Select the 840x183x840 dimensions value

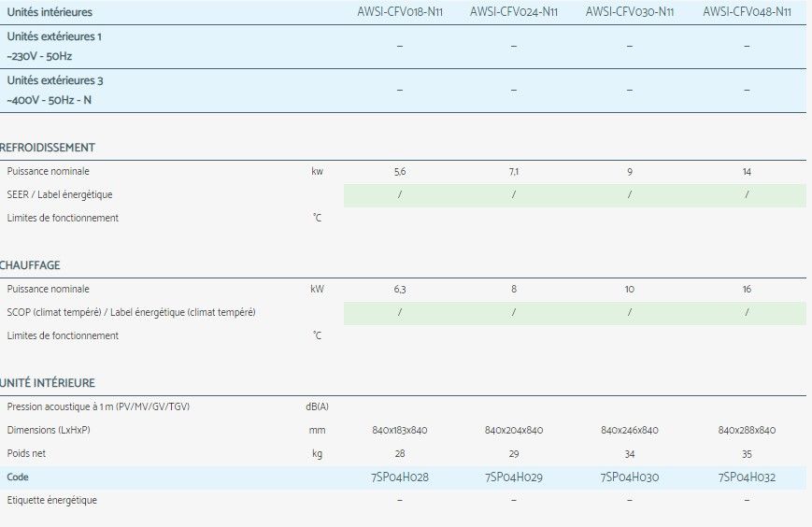point(399,431)
